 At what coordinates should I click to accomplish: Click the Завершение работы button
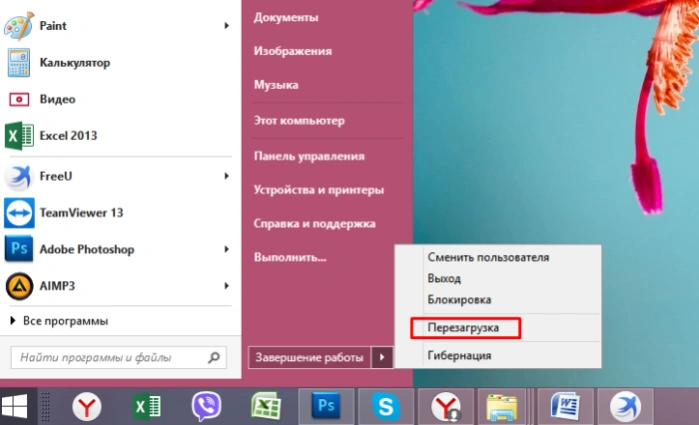click(309, 357)
